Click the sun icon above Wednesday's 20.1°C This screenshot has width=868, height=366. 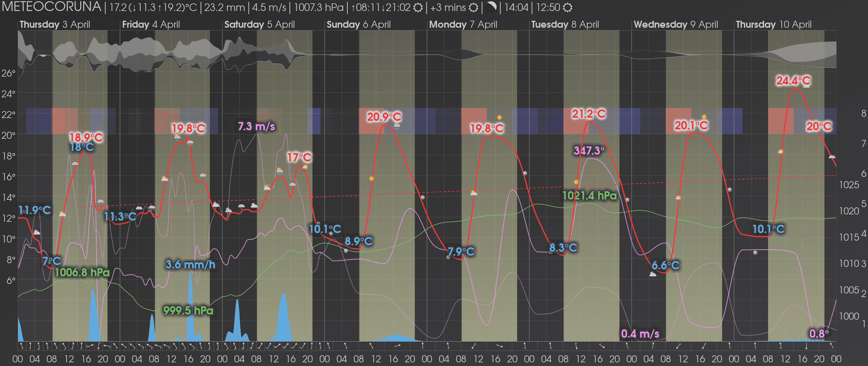coord(704,117)
